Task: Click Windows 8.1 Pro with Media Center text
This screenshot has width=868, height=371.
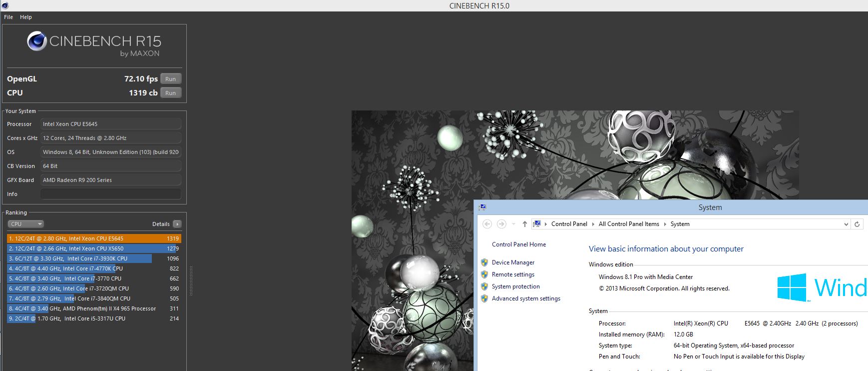Action: (646, 277)
